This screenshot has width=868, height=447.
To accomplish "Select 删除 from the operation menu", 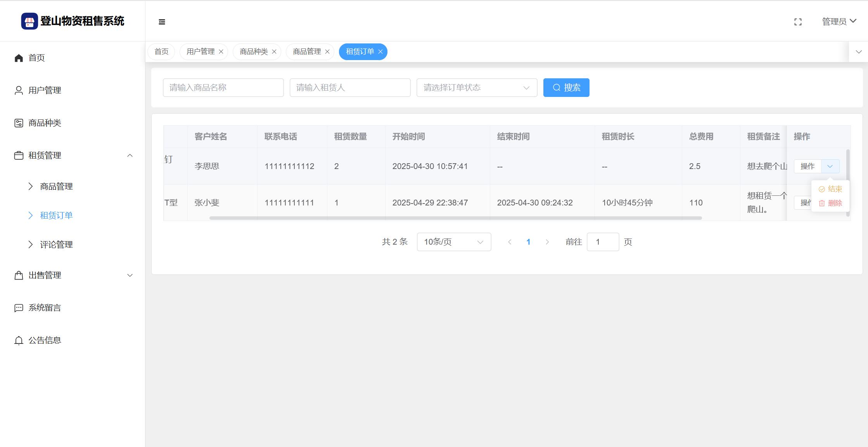I will pyautogui.click(x=830, y=203).
